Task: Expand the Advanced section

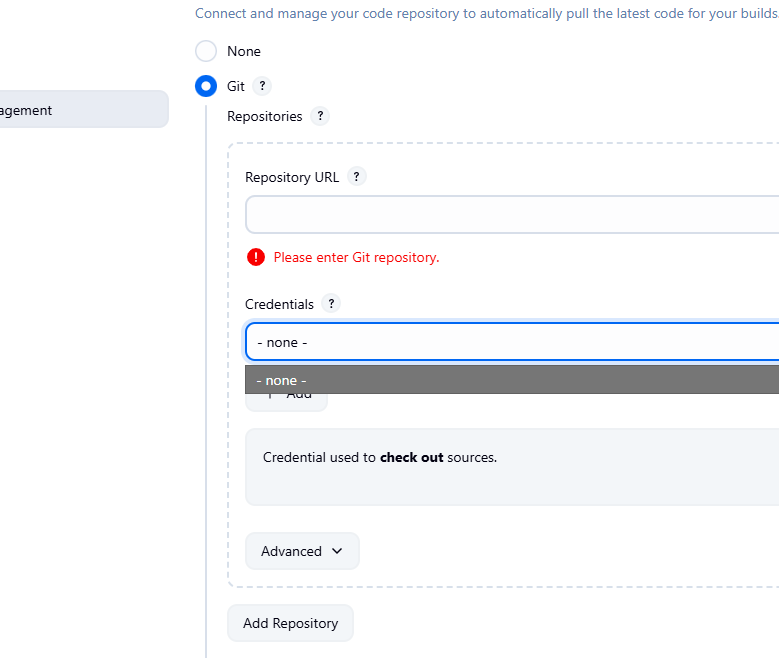Action: [x=301, y=551]
